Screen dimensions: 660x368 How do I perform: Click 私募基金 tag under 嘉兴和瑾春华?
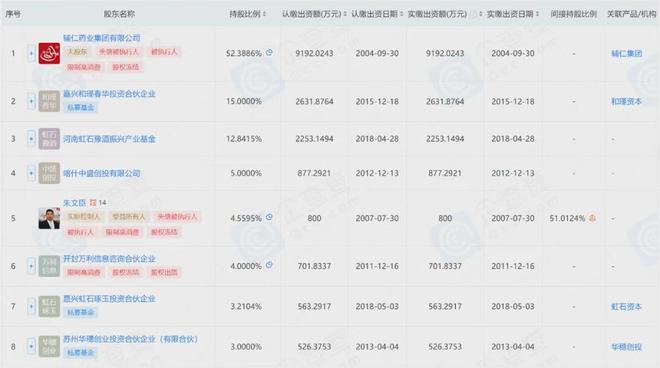80,107
